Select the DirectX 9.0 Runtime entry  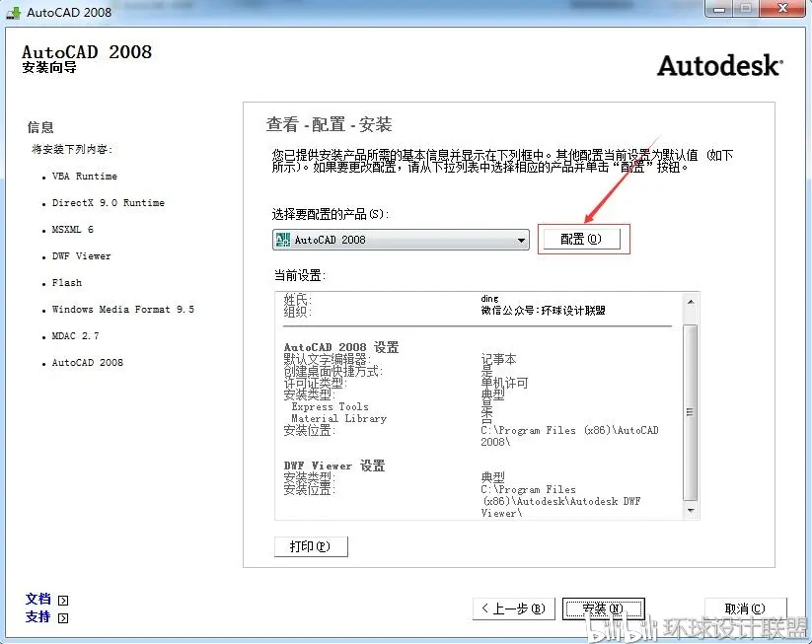(x=109, y=203)
